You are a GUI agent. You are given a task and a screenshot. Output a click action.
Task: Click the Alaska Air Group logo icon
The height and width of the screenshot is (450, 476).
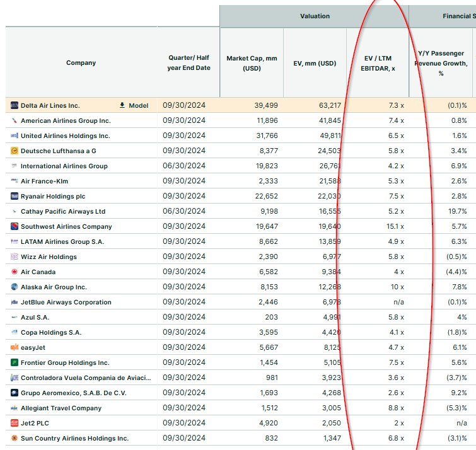tap(15, 287)
